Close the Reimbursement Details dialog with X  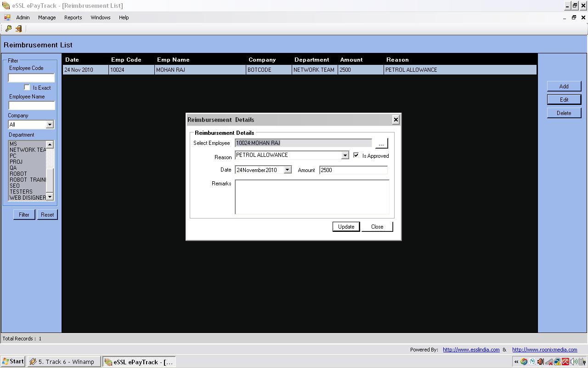[x=396, y=120]
